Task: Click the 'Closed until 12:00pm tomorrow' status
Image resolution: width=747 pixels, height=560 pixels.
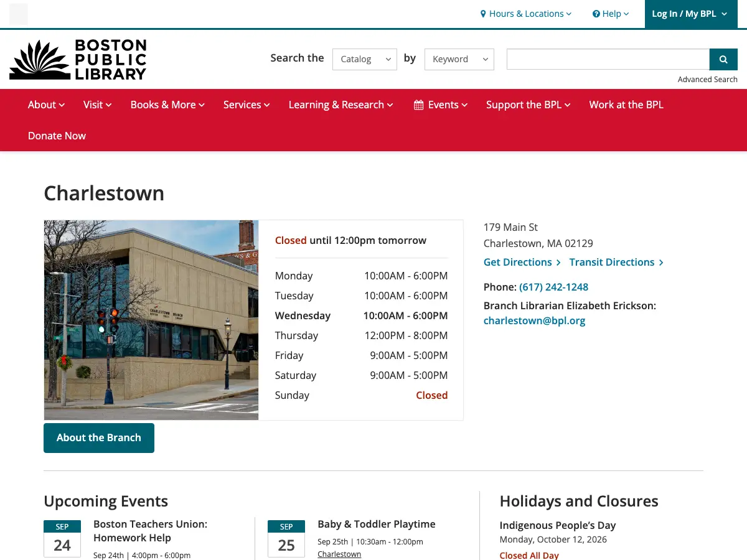Action: (x=350, y=240)
